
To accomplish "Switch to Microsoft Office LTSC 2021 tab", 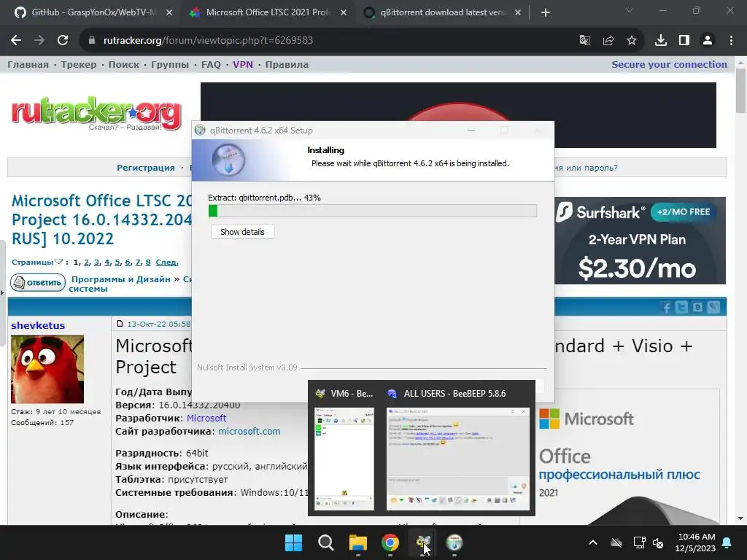I will 268,13.
